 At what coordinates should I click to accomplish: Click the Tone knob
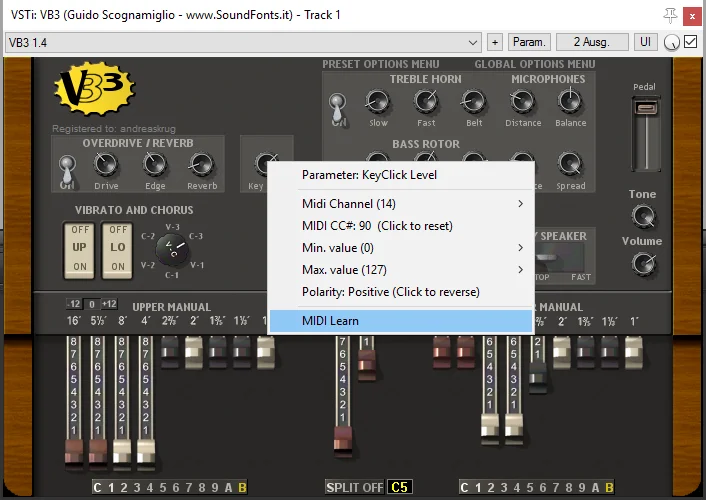click(x=643, y=216)
